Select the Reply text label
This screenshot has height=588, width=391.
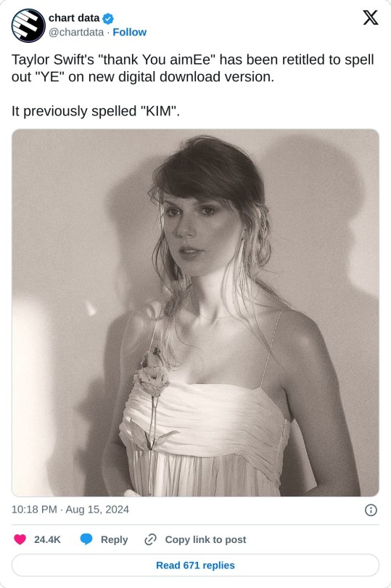(x=115, y=539)
